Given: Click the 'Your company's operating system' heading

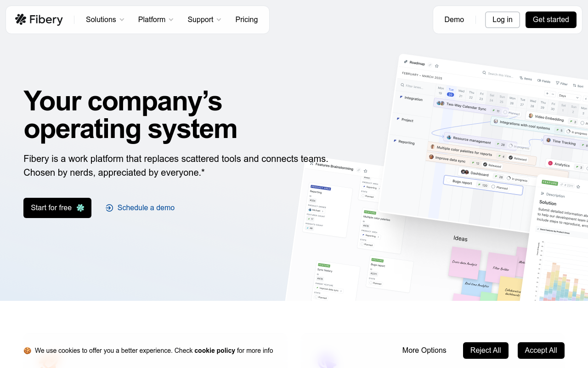Looking at the screenshot, I should point(130,115).
